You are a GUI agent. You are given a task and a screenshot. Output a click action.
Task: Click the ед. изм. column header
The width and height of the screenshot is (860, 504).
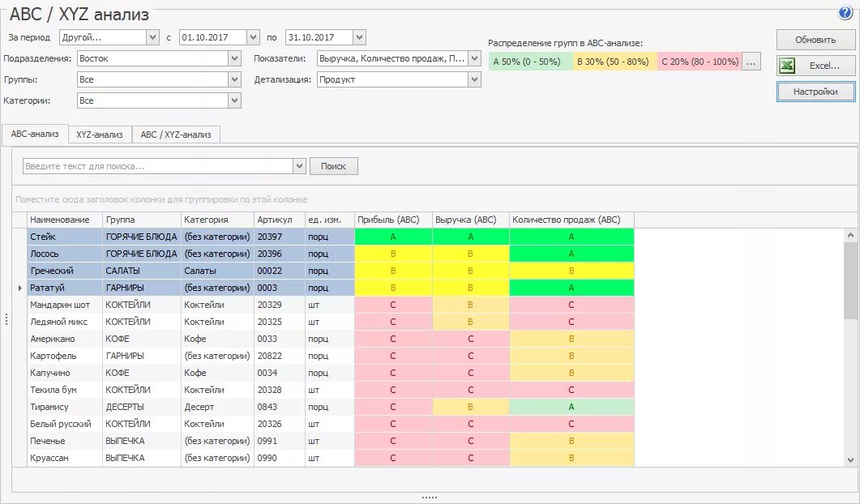pyautogui.click(x=330, y=220)
